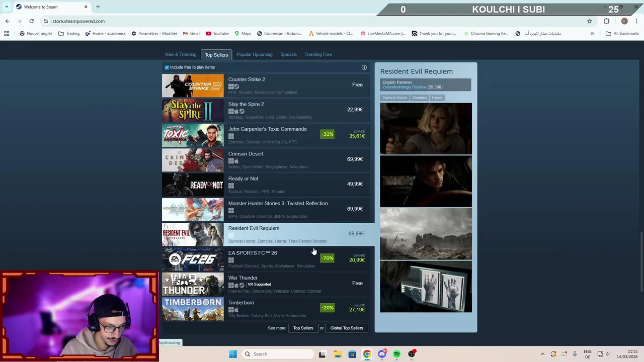Open Chrome three-dot menu
The width and height of the screenshot is (644, 362).
click(x=636, y=21)
